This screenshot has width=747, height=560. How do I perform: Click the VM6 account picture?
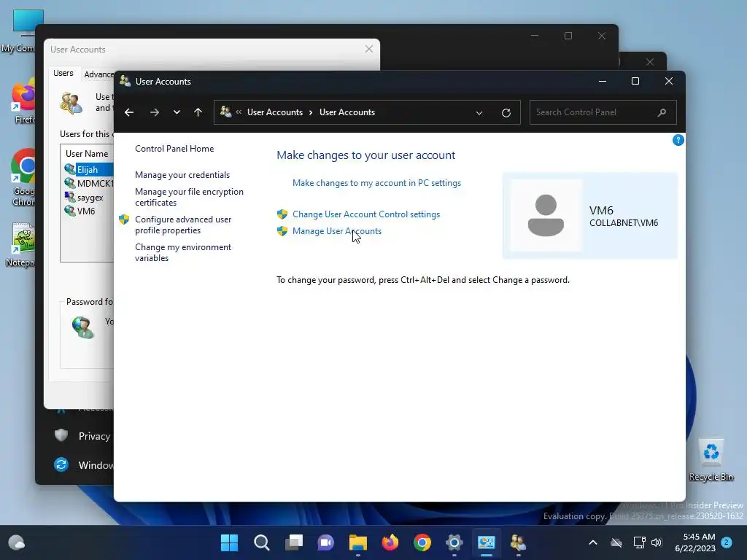point(546,215)
